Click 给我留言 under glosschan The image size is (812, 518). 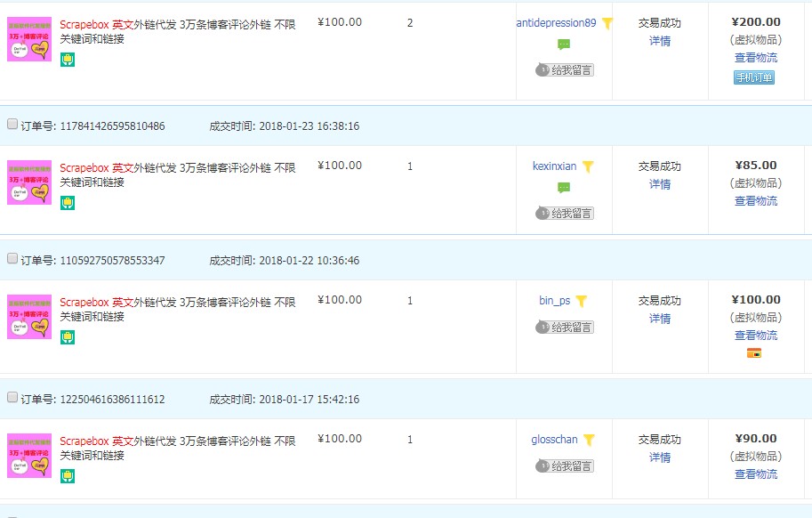566,465
